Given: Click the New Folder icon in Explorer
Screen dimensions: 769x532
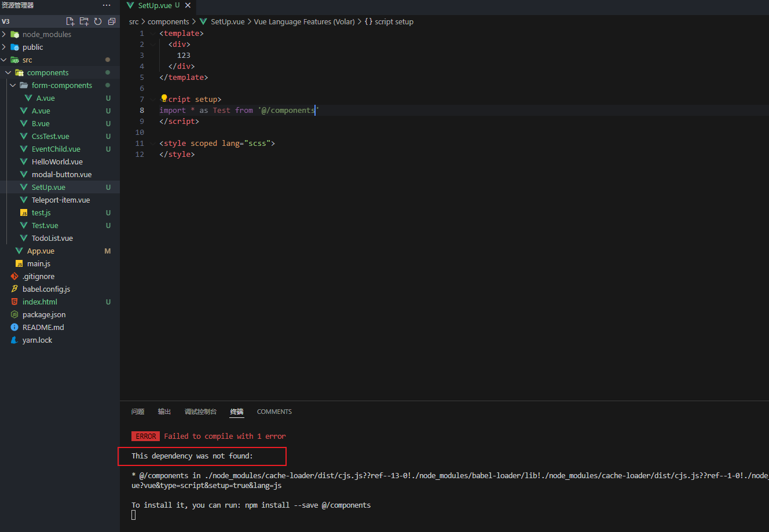Looking at the screenshot, I should 84,21.
